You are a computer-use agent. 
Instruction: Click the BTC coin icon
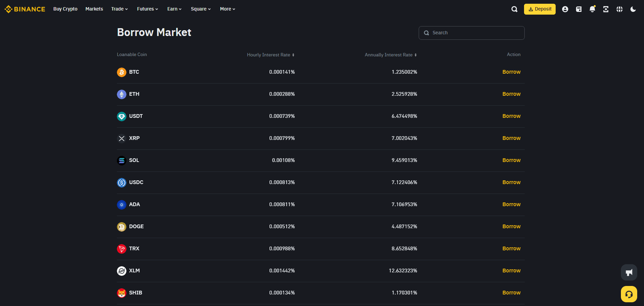[122, 72]
